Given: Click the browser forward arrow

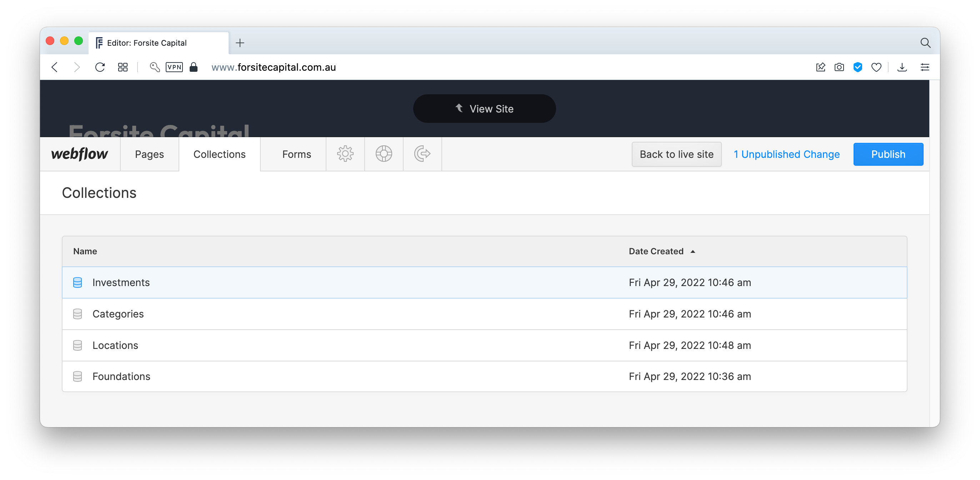Looking at the screenshot, I should coord(77,67).
